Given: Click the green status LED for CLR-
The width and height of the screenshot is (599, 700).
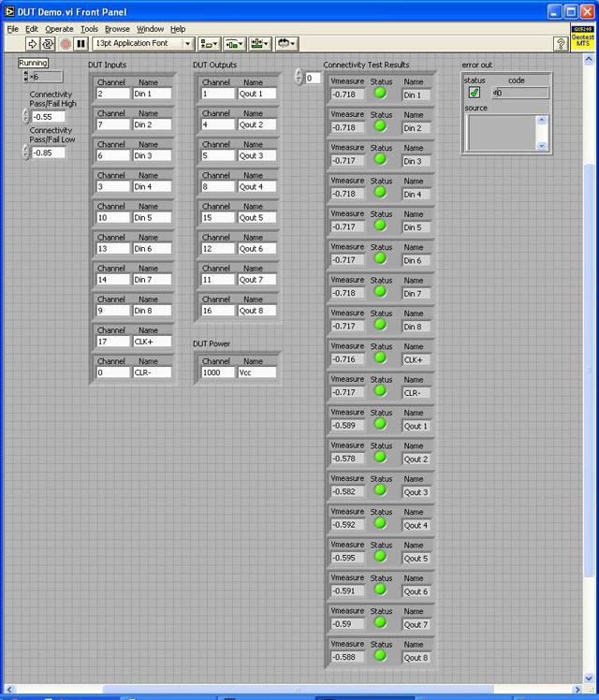Looking at the screenshot, I should coord(380,390).
